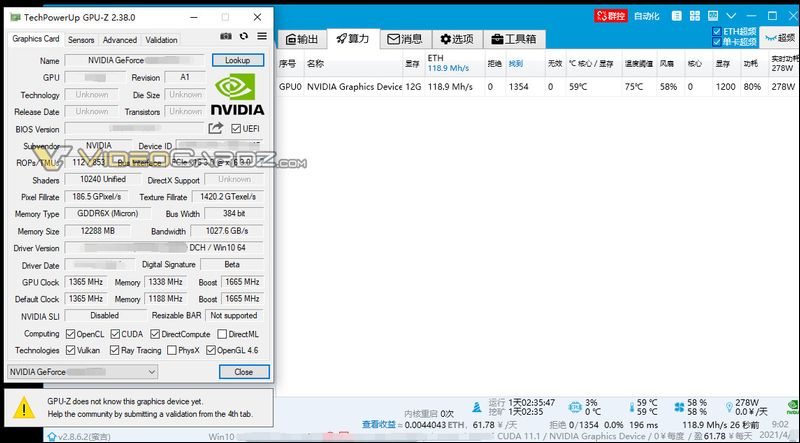Toggle the UEFI checkbox
The height and width of the screenshot is (443, 800).
(236, 129)
